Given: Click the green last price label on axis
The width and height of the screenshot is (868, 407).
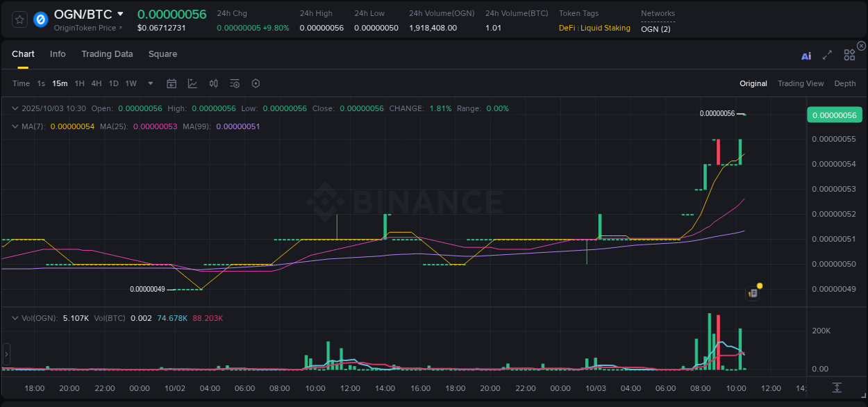Looking at the screenshot, I should point(835,115).
